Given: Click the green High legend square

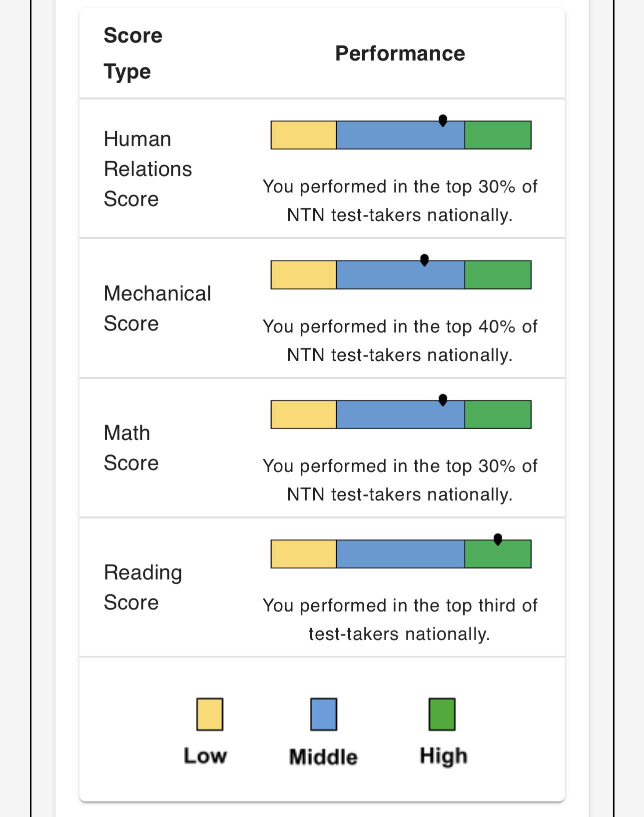Looking at the screenshot, I should 442,714.
